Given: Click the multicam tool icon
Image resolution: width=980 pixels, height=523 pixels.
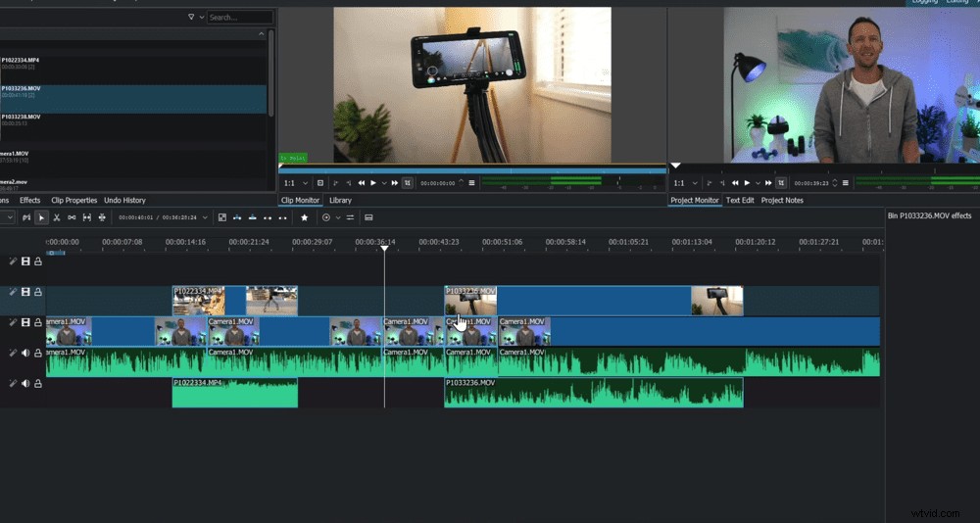Looking at the screenshot, I should 102,217.
